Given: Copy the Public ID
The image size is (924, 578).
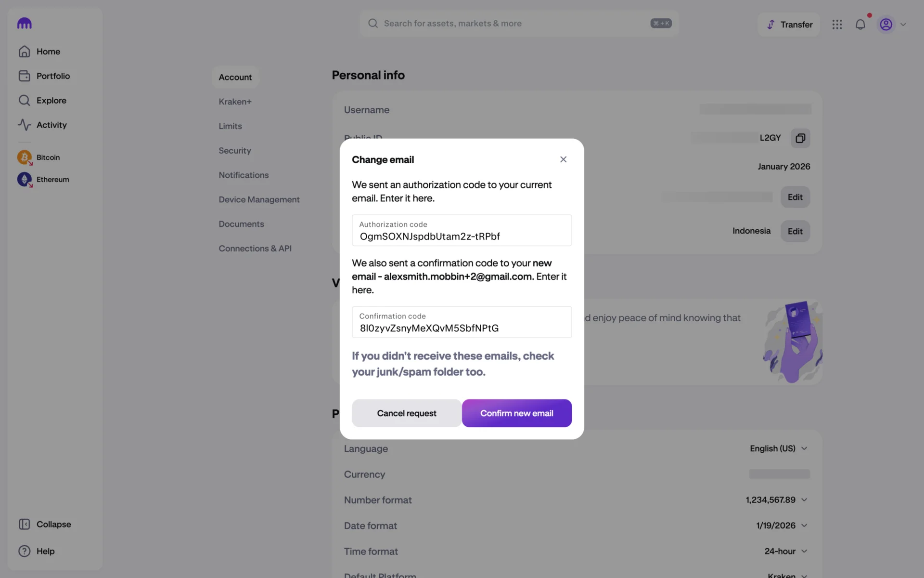Looking at the screenshot, I should (800, 138).
